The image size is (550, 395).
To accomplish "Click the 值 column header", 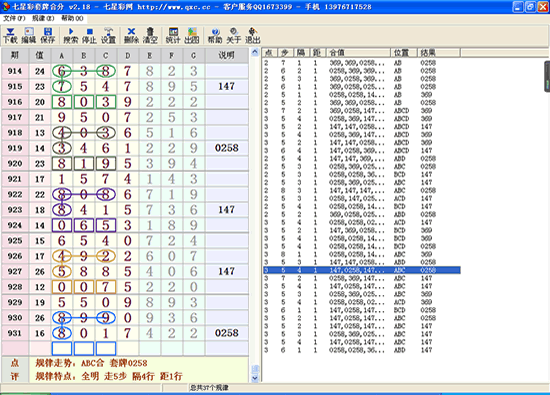I will click(x=40, y=55).
